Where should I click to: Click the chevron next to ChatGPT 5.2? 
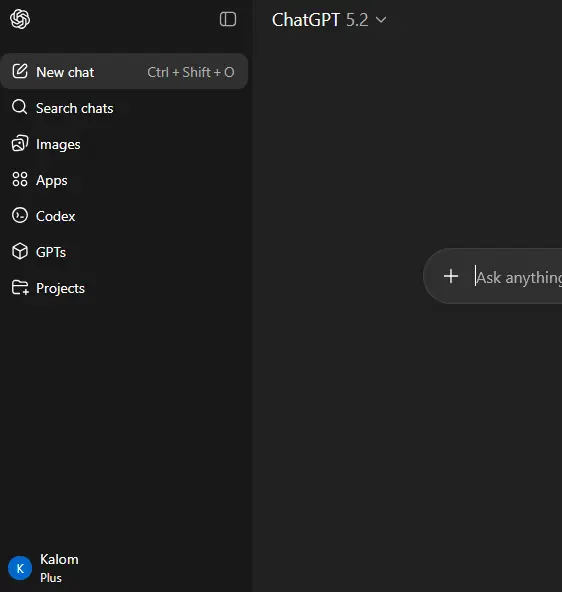tap(381, 20)
